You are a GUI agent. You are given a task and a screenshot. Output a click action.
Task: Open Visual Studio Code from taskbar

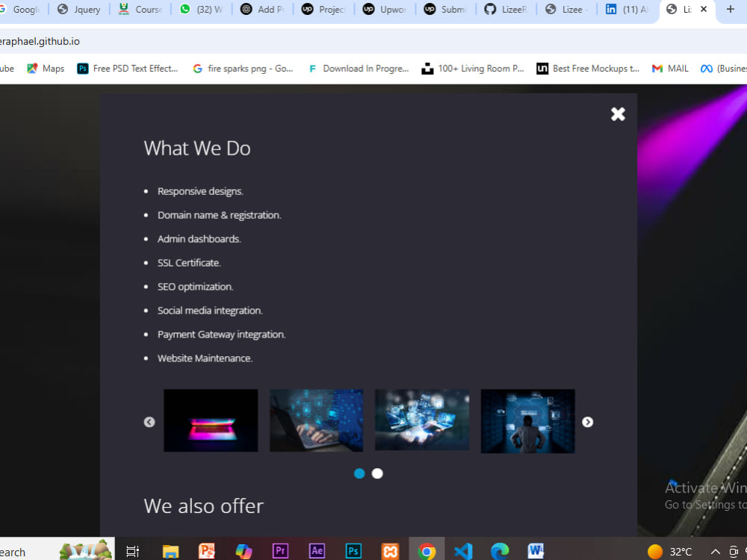tap(463, 552)
